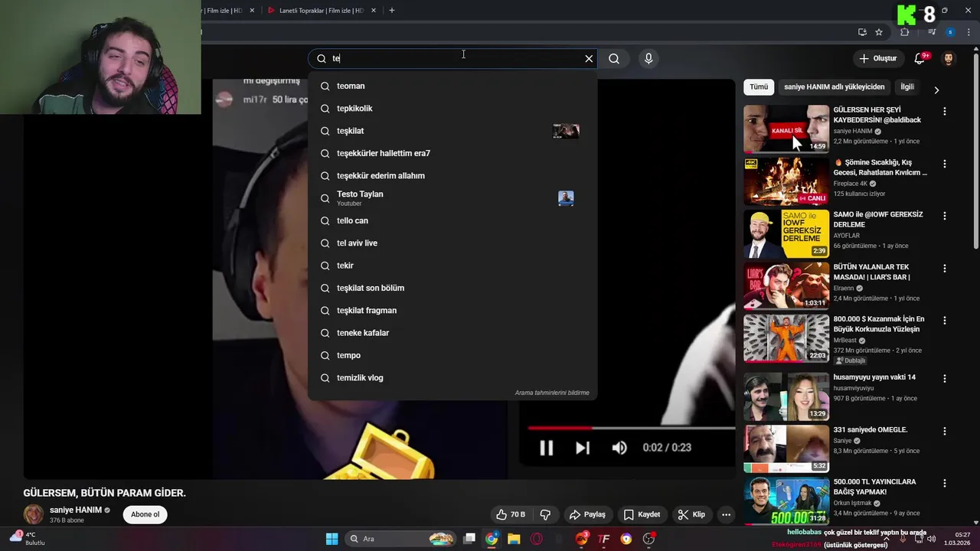Close the 'Lanetli Topraklar' browser tab
Screen dimensions: 980x551
374,11
